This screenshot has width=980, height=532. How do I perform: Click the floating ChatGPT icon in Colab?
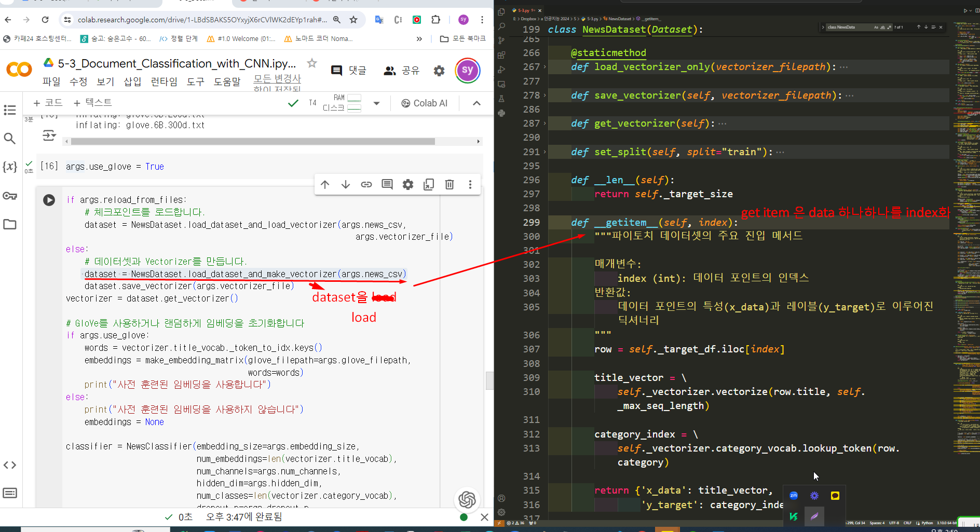point(467,499)
